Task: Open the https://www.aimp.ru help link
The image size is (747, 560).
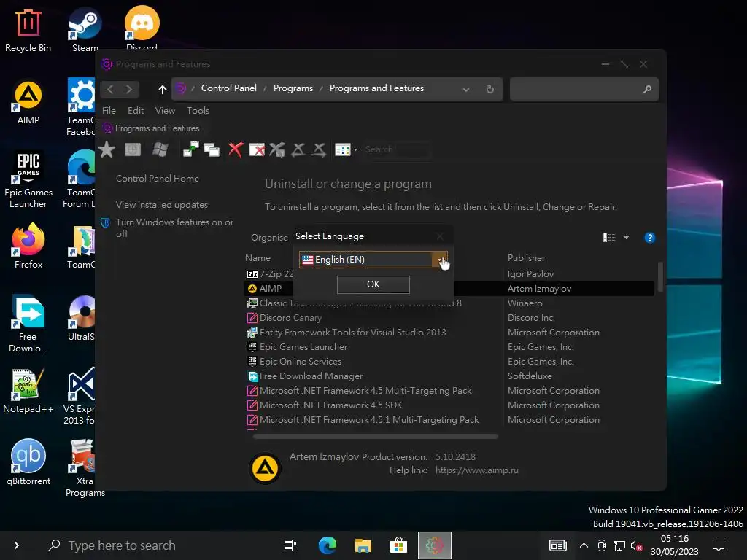Action: pyautogui.click(x=477, y=470)
